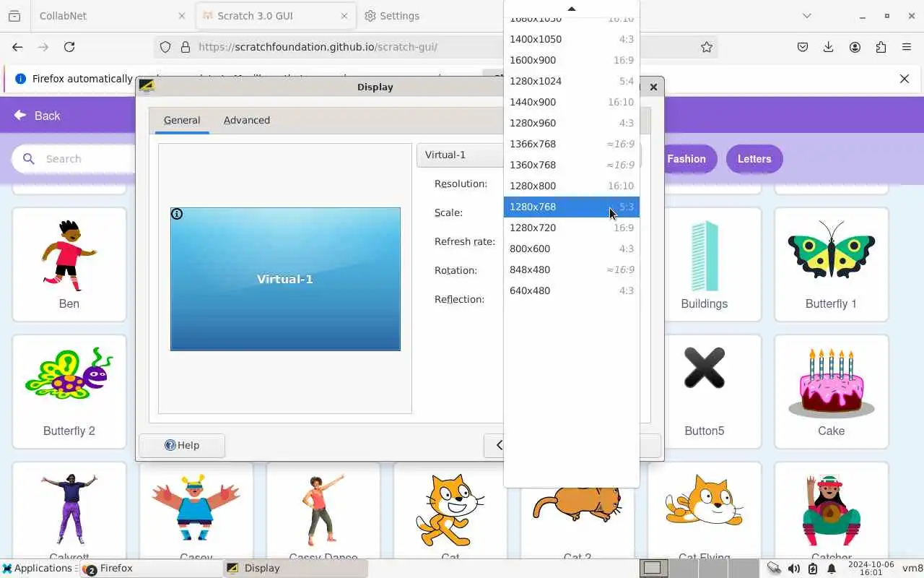Close the CollabNet tab
924x578 pixels.
(180, 16)
